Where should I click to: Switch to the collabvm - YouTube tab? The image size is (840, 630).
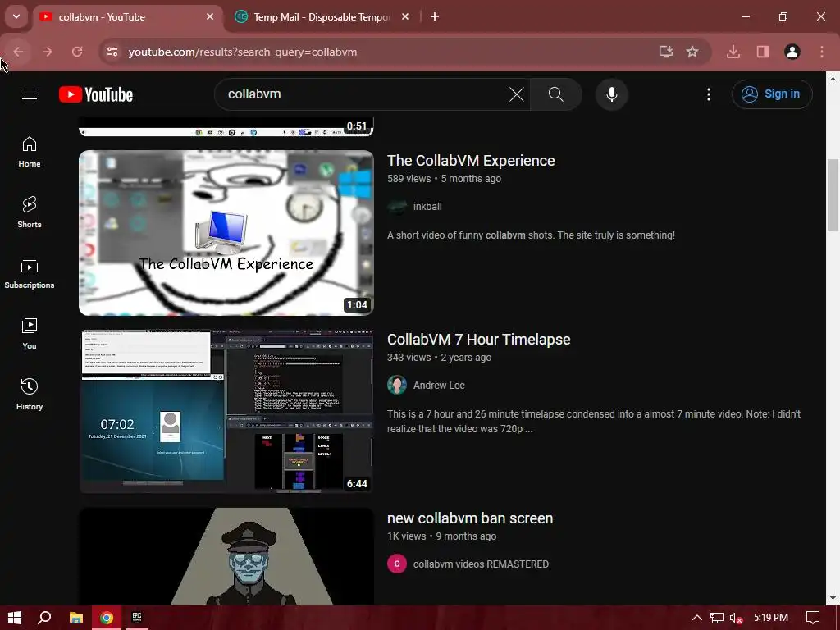tap(126, 17)
